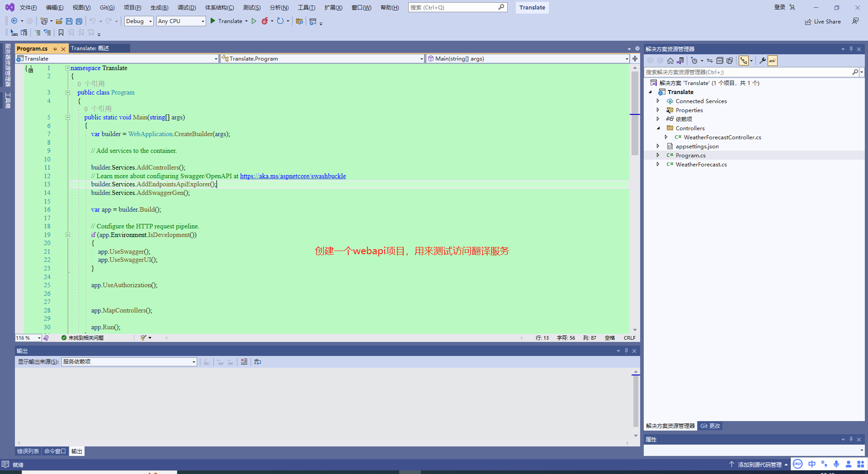The height and width of the screenshot is (474, 868).
Task: Click the Find in Files folder icon
Action: point(299,21)
